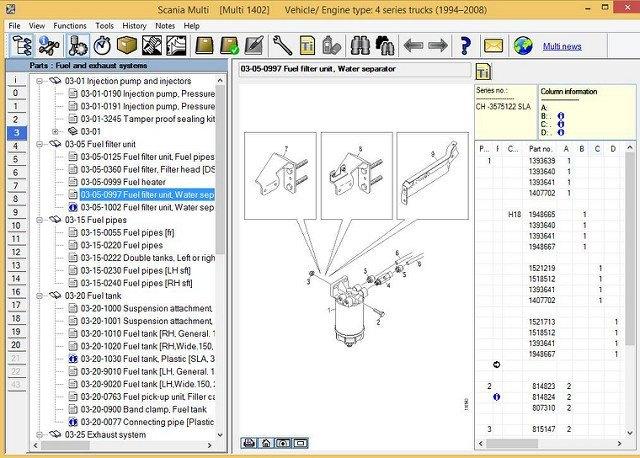Image resolution: width=640 pixels, height=458 pixels.
Task: Open the History menu
Action: tap(134, 26)
